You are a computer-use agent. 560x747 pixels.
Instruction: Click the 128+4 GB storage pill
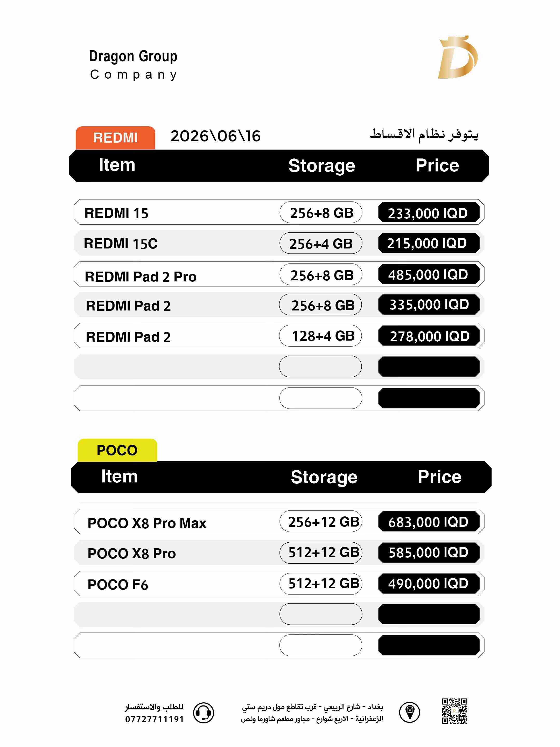(x=320, y=336)
